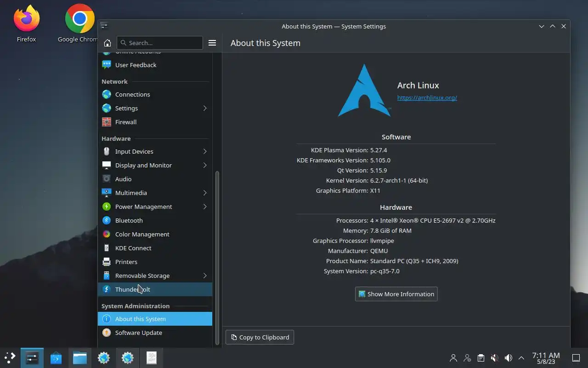Open the volume tray icon with sound waves
Viewport: 588px width, 368px height.
508,357
